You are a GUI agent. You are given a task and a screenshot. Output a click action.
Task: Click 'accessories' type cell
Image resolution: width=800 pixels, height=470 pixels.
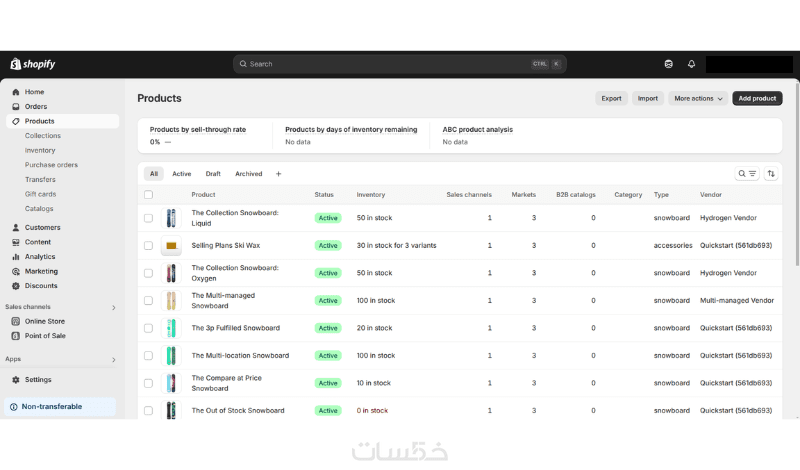[673, 245]
